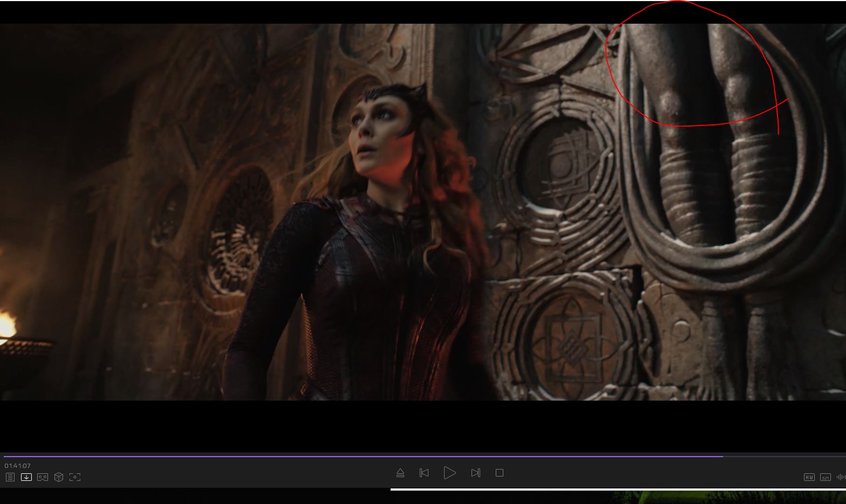Toggle the 3D cube mode icon

(59, 477)
